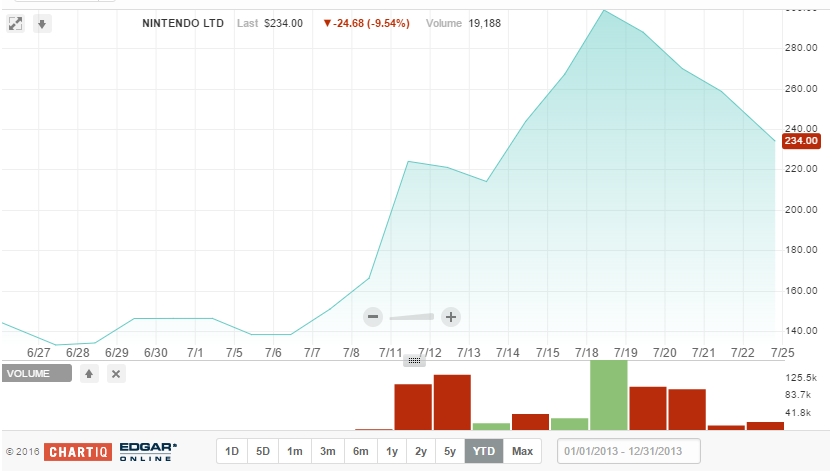This screenshot has height=471, width=832.
Task: Select the 5D time range
Action: click(x=263, y=451)
